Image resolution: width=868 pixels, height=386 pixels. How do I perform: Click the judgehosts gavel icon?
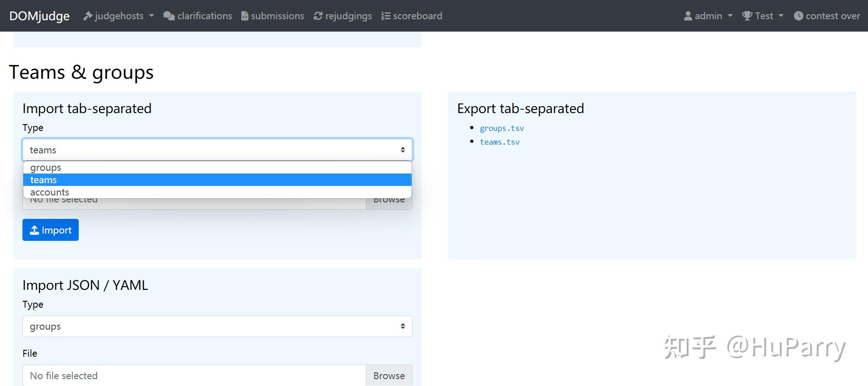(x=87, y=16)
